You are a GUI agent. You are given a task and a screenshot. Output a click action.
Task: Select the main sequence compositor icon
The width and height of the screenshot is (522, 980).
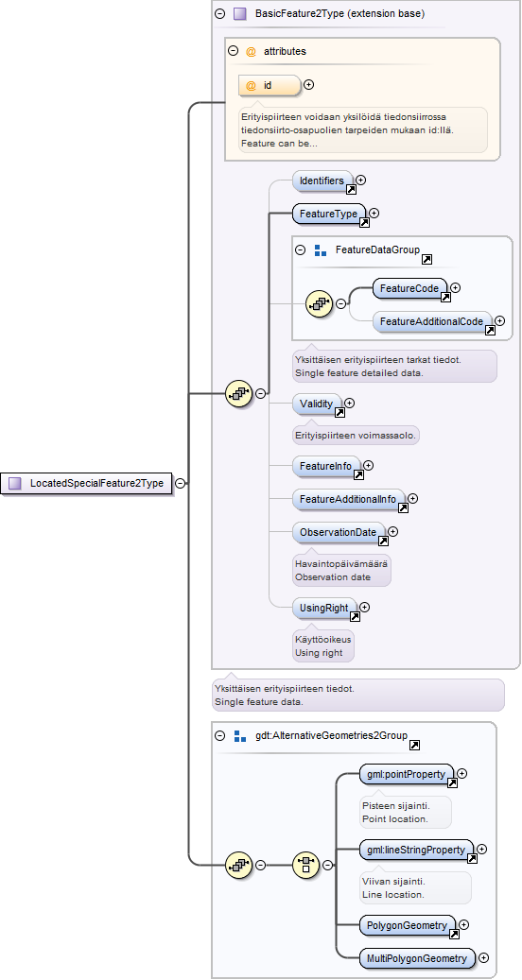click(x=239, y=393)
